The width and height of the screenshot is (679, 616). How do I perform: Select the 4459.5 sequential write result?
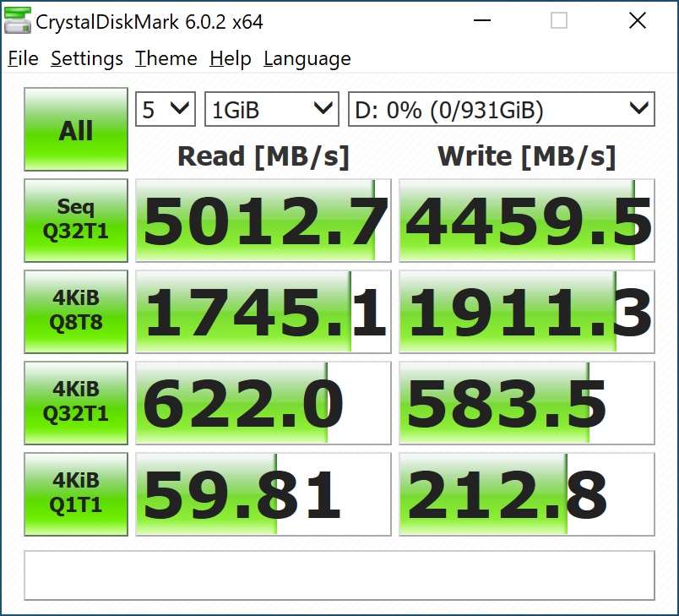click(x=527, y=221)
